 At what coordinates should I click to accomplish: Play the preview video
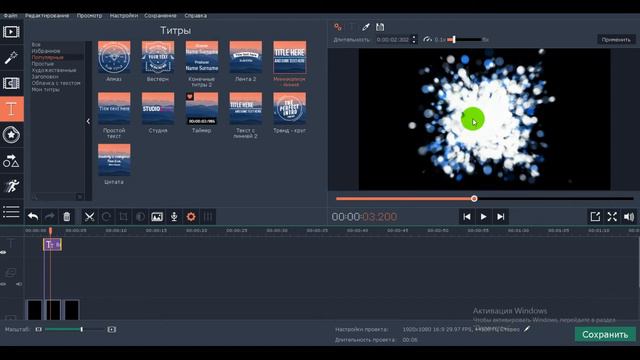pos(484,217)
